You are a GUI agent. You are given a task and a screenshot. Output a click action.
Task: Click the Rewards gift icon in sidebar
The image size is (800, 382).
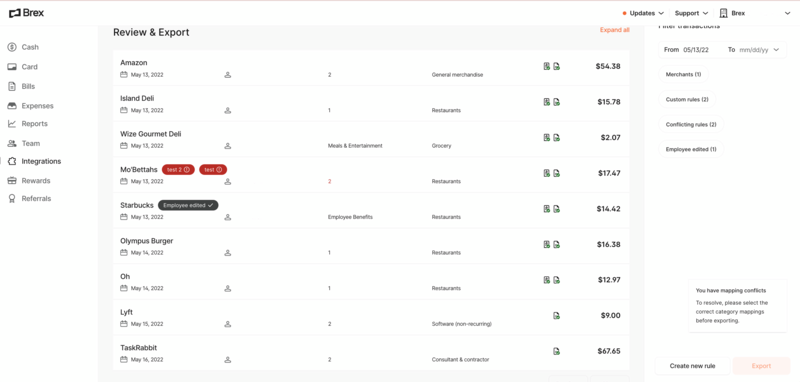(x=12, y=181)
